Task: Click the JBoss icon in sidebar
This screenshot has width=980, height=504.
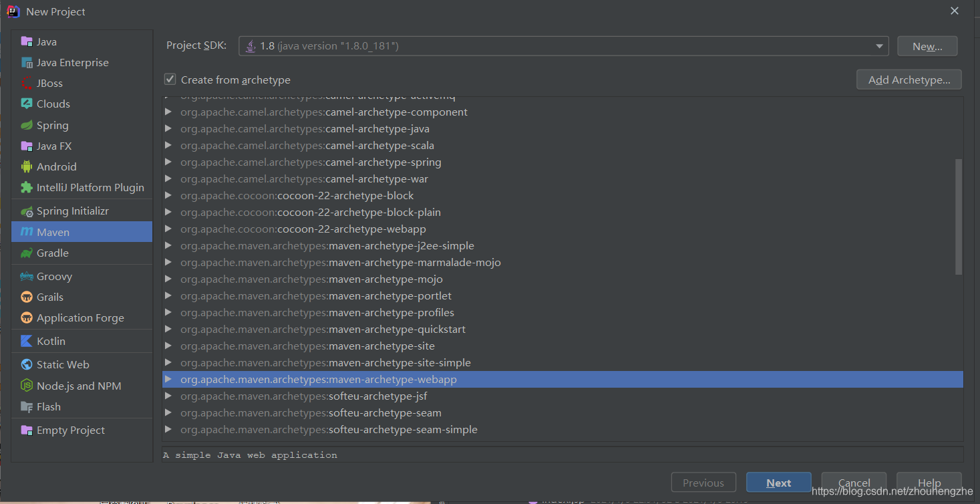Action: [x=27, y=83]
